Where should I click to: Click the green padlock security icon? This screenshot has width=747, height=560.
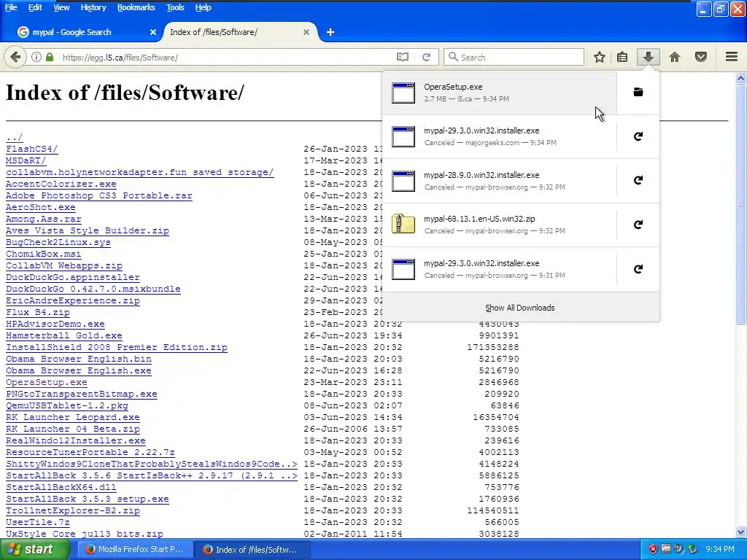(50, 57)
